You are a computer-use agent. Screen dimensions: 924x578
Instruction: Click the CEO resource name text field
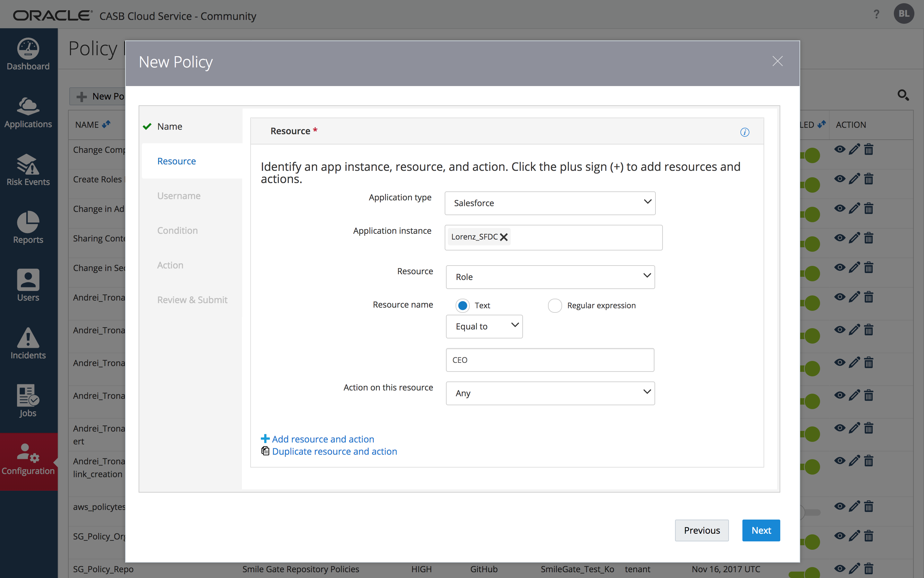click(550, 360)
